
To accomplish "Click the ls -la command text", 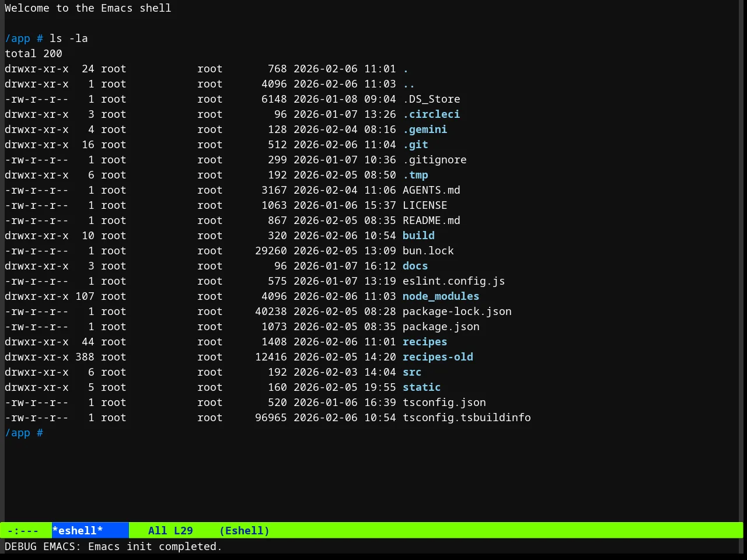I will point(69,38).
